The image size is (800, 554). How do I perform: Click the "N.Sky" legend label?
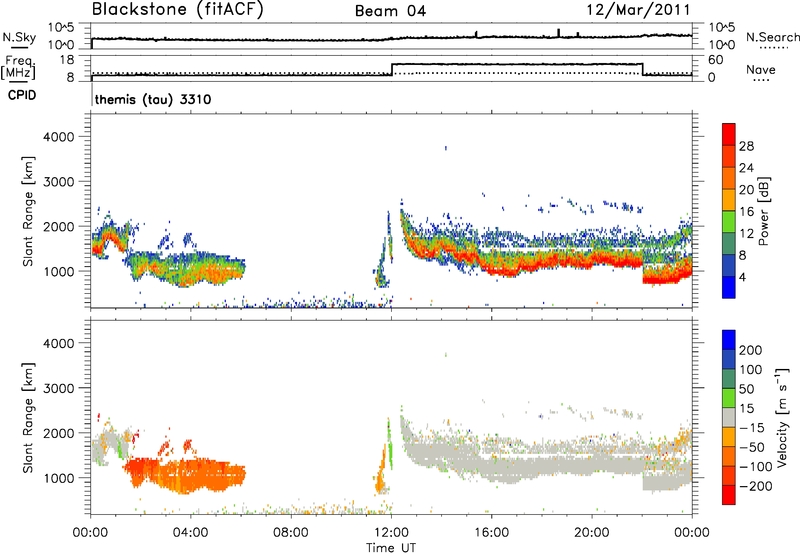pos(19,37)
